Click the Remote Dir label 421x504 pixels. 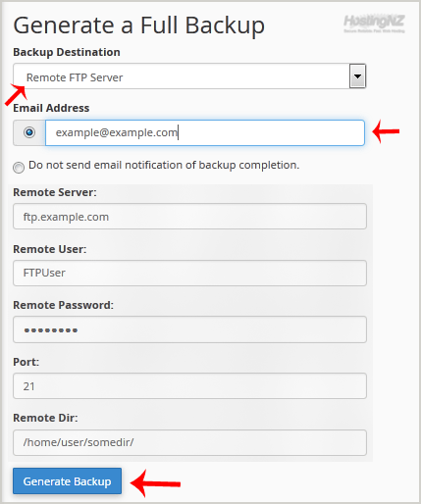pyautogui.click(x=45, y=418)
